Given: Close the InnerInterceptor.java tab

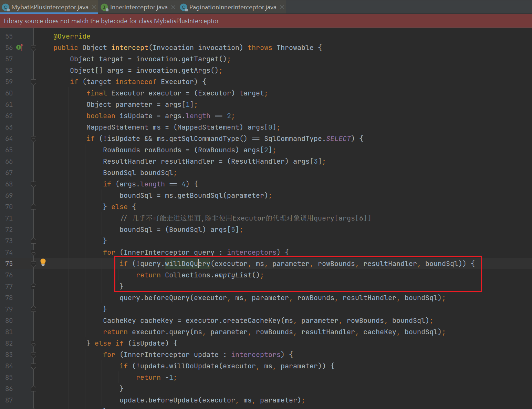Looking at the screenshot, I should pos(173,7).
